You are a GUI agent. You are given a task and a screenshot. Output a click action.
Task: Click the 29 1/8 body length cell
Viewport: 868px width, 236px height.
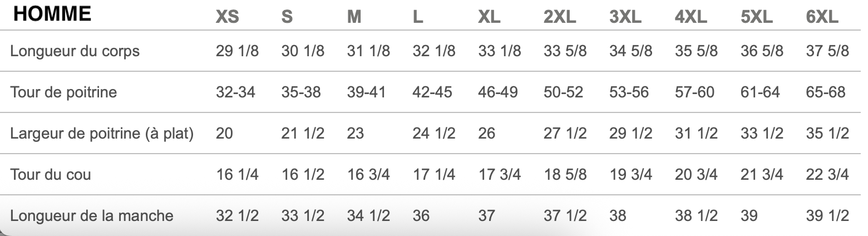tap(237, 51)
